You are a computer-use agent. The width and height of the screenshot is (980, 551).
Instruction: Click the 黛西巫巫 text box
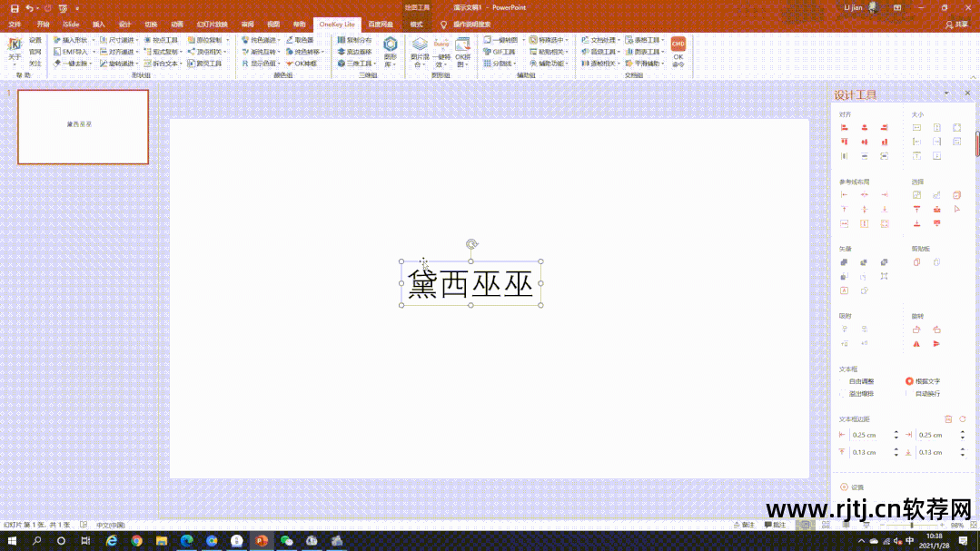(x=470, y=283)
